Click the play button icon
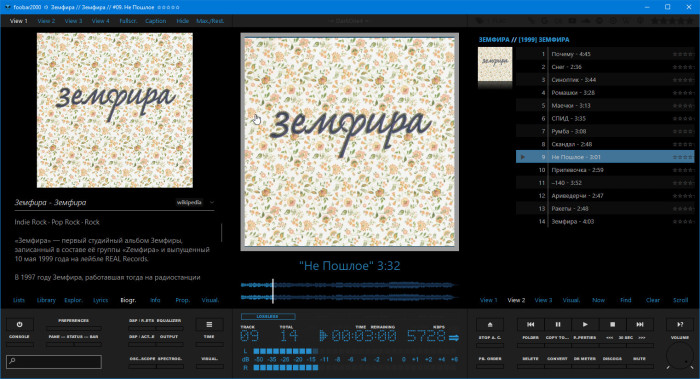The image size is (700, 379). click(x=585, y=325)
